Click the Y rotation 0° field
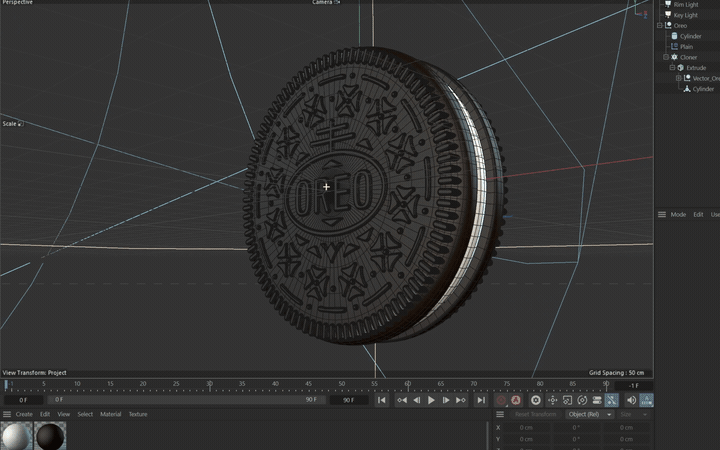 point(576,439)
